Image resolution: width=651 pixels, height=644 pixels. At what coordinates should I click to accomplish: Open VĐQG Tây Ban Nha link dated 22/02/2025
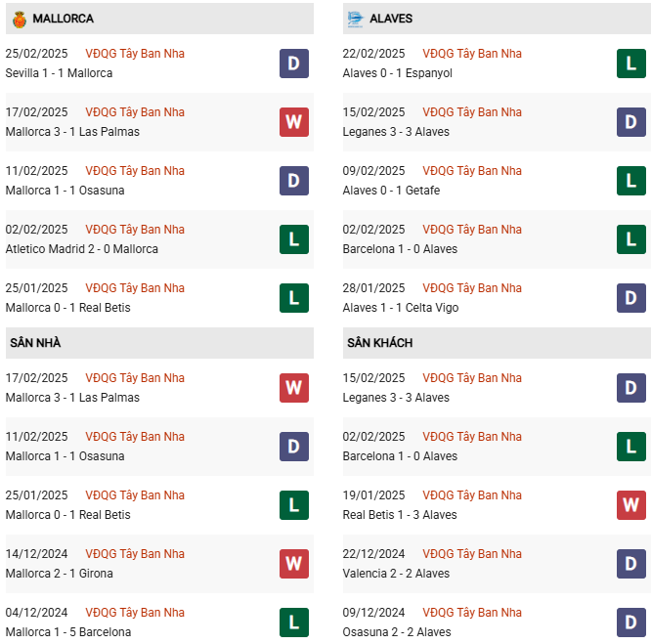click(472, 54)
